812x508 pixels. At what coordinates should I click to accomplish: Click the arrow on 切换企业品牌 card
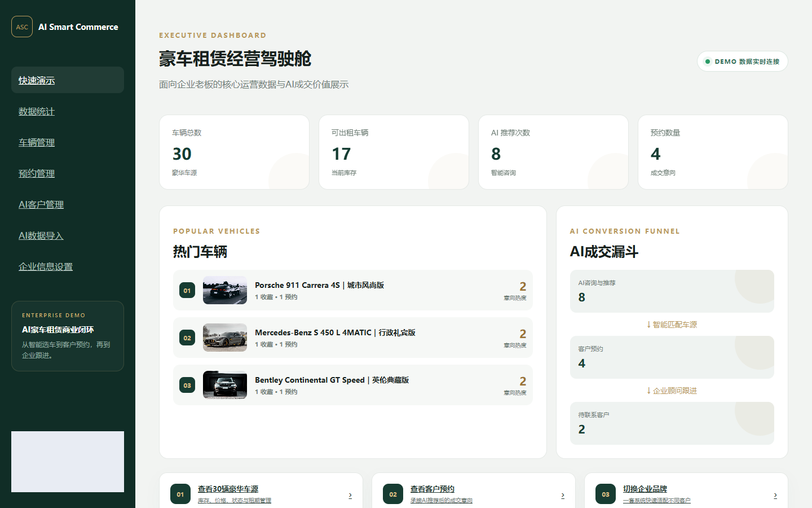click(x=775, y=496)
